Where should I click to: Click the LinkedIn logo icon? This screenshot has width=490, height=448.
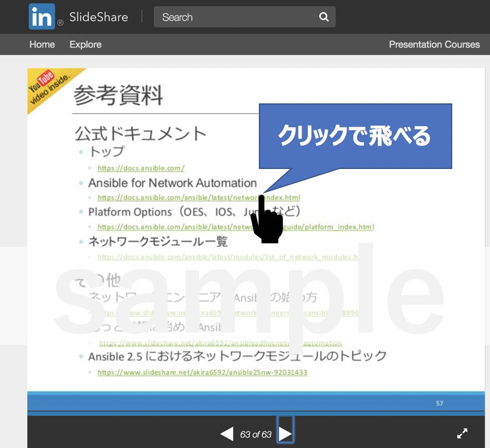point(42,17)
